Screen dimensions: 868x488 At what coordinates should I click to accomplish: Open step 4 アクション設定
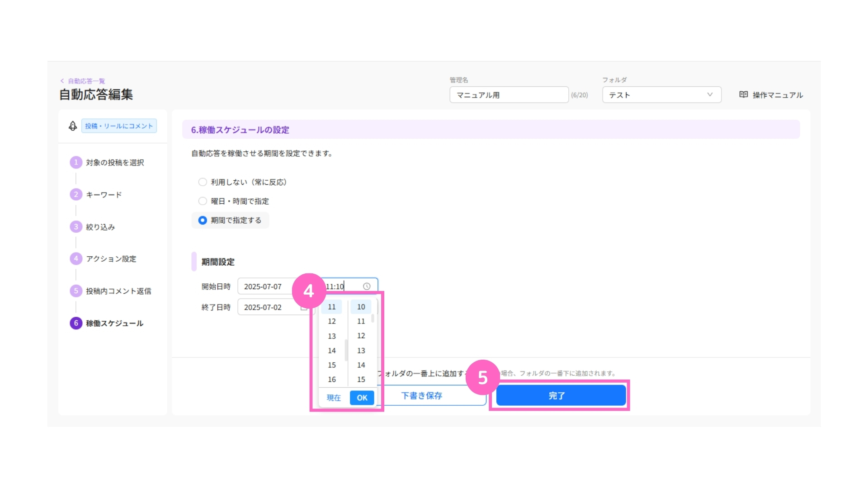[x=104, y=259]
